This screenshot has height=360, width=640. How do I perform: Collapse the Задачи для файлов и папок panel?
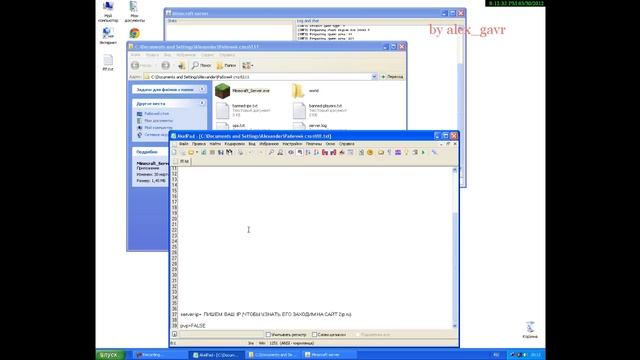(202, 89)
